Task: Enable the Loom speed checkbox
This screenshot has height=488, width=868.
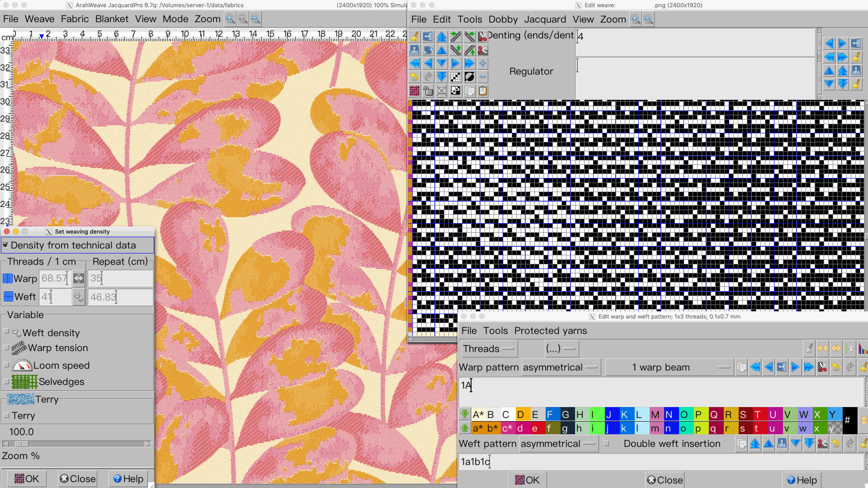Action: coord(6,365)
